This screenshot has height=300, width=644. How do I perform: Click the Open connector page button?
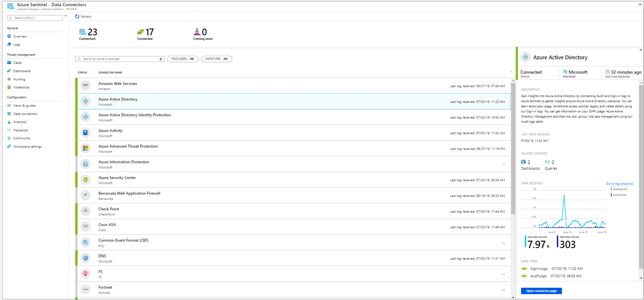coord(541,291)
